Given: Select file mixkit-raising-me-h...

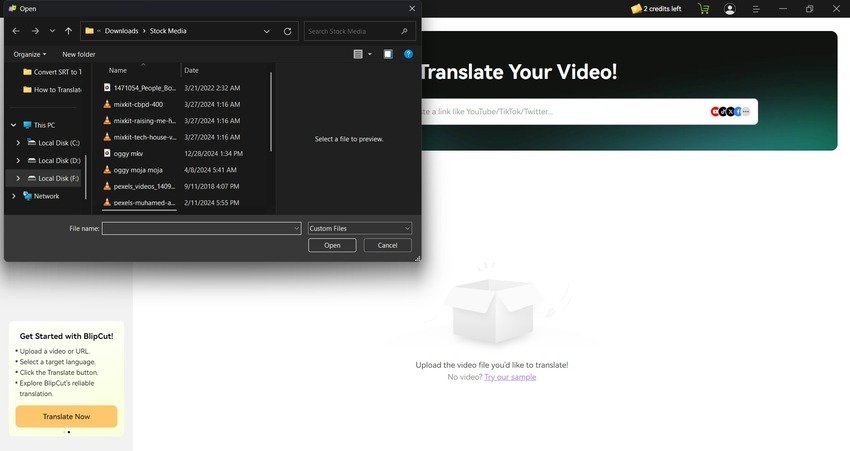Looking at the screenshot, I should 145,120.
